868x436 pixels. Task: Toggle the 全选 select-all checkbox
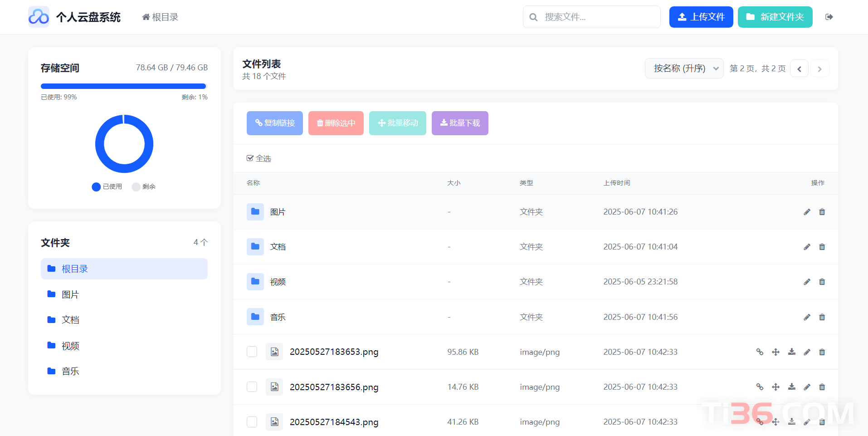pyautogui.click(x=251, y=158)
